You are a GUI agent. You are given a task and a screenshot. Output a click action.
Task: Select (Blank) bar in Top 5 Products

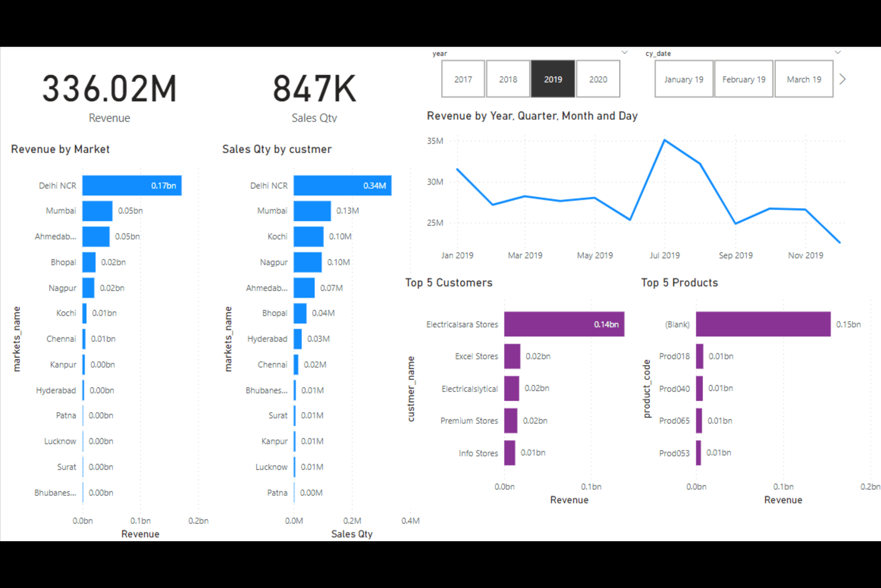point(763,324)
